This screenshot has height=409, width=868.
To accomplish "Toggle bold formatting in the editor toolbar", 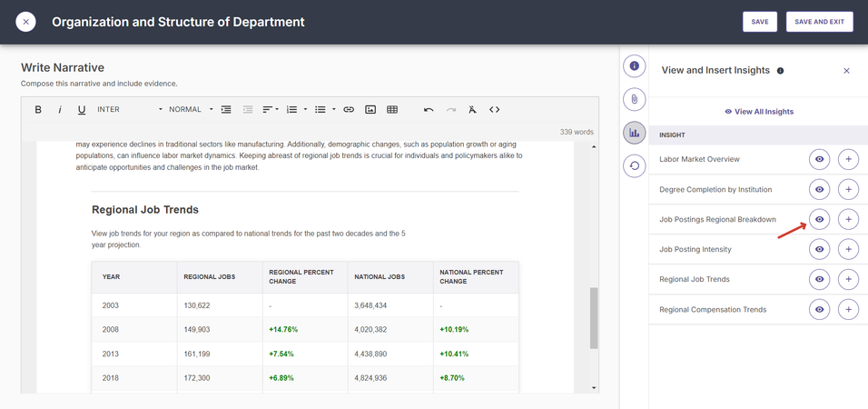I will (x=38, y=110).
